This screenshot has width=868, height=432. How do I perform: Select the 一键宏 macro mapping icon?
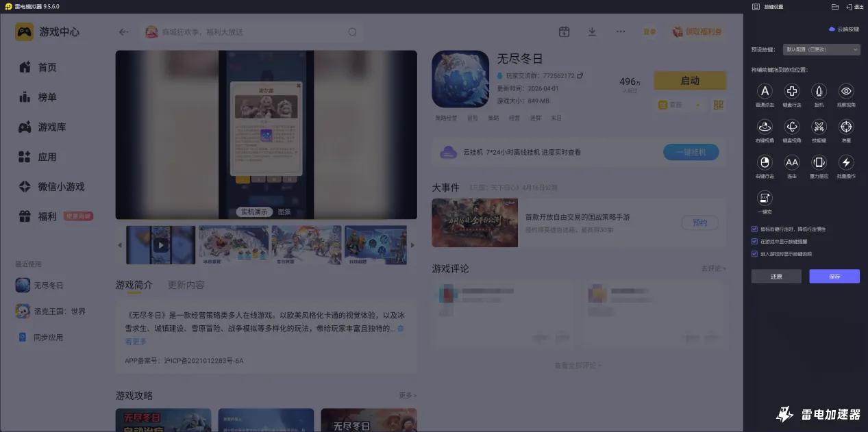pos(765,196)
